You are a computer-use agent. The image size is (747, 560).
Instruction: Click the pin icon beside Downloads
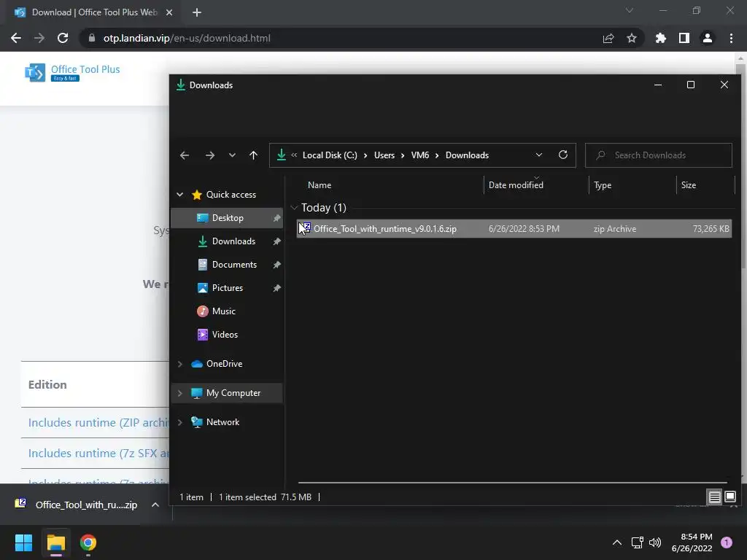[x=276, y=241]
